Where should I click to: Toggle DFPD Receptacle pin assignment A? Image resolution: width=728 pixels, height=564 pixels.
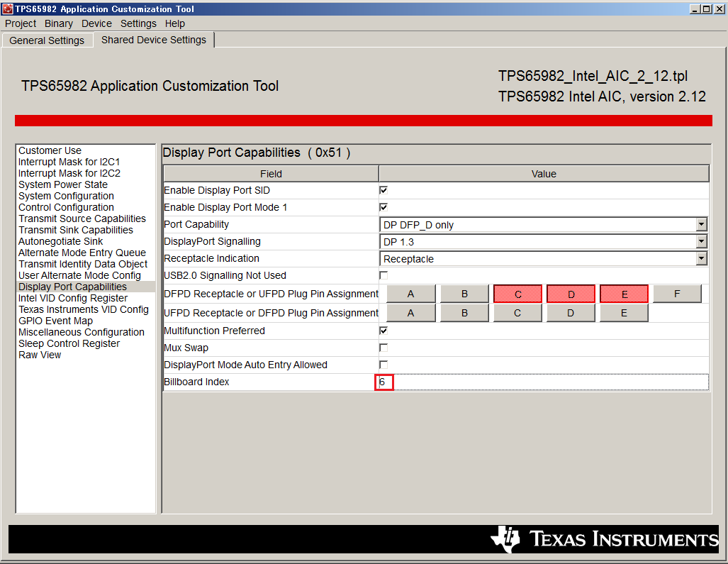click(x=411, y=294)
